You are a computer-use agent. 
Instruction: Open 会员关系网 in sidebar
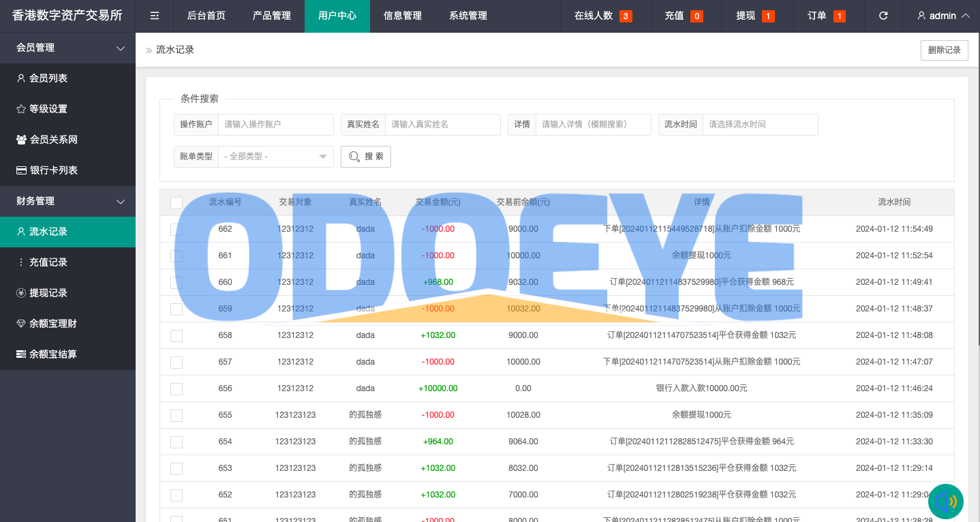67,140
